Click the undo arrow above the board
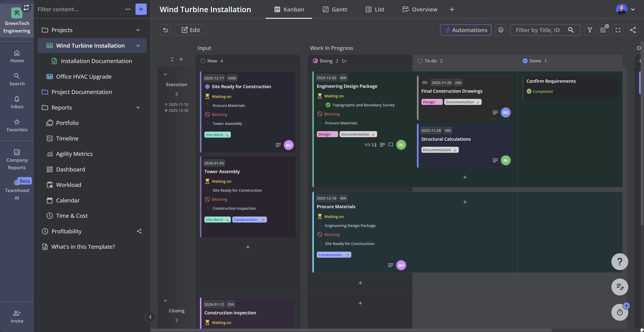This screenshot has width=644, height=332. [165, 30]
